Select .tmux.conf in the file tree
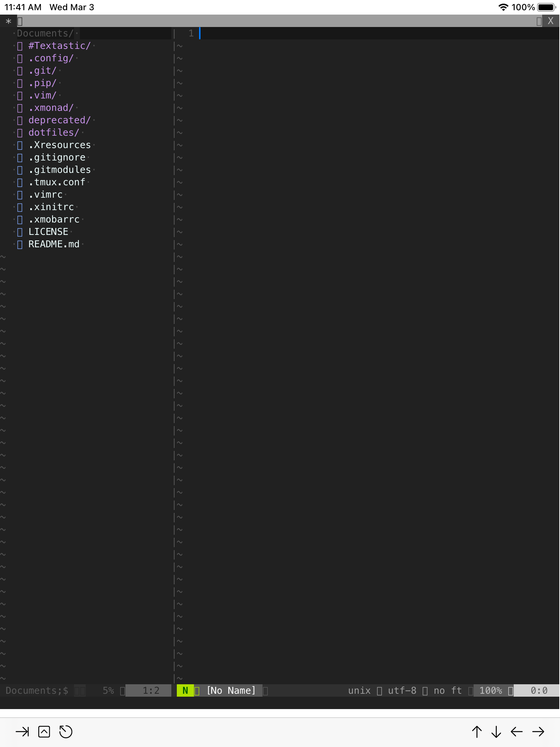Viewport: 560px width, 747px height. 57,182
